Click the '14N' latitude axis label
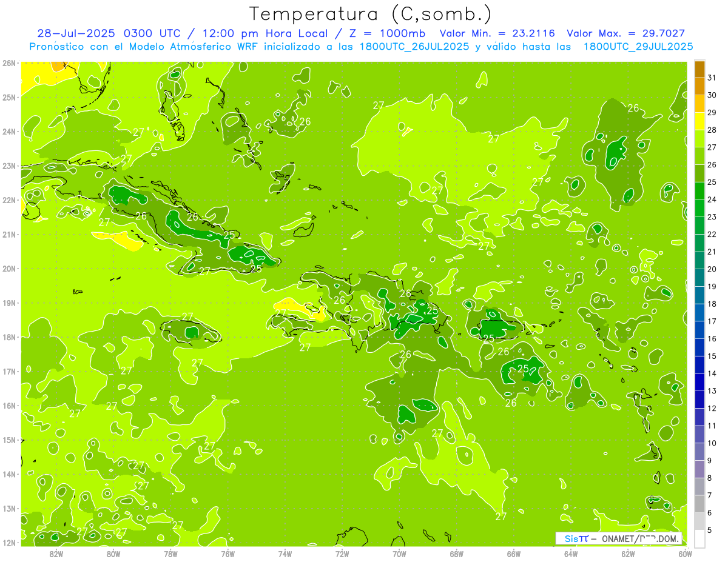Image resolution: width=728 pixels, height=562 pixels. 8,474
